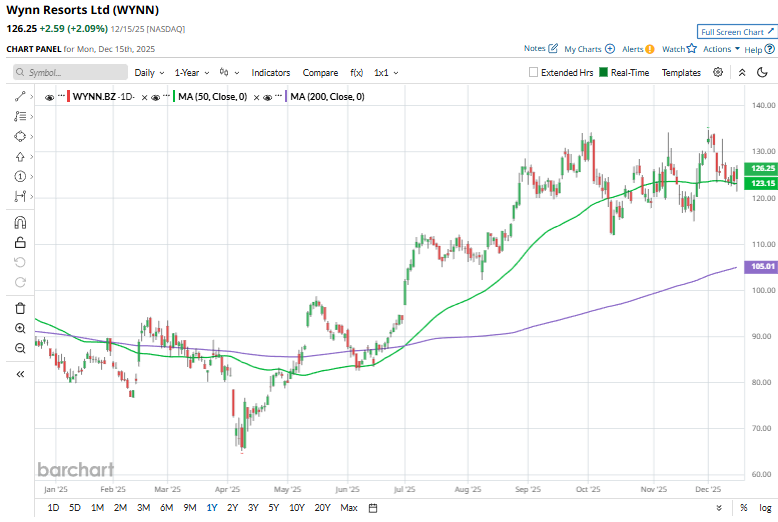Zoom in on the chart
Screen dimensions: 778x522
(x=20, y=328)
